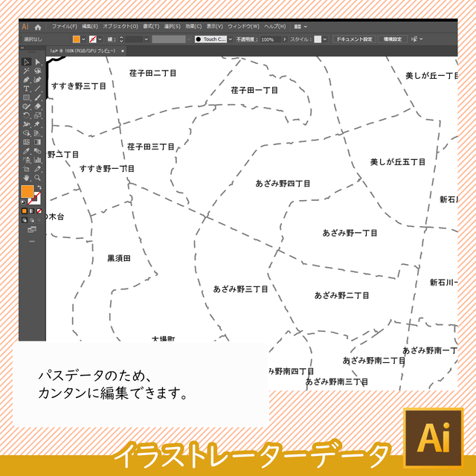This screenshot has width=476, height=476.
Task: Click the orange Fill swatch in toolbar
Action: [x=28, y=192]
